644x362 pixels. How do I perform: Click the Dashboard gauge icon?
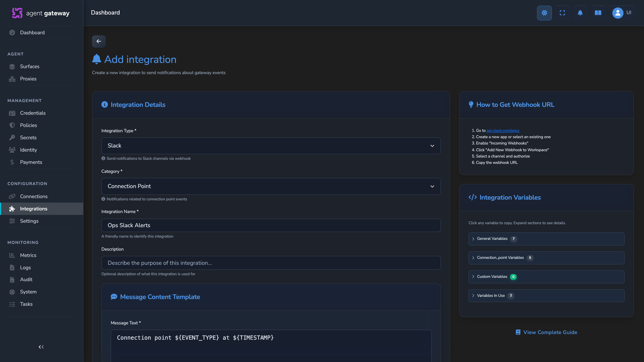coord(12,32)
